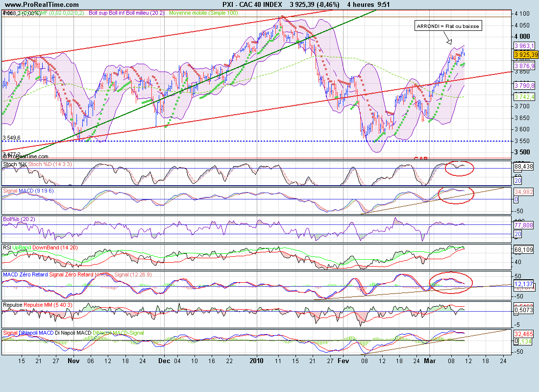Click the 4 100 price axis tick
The width and height of the screenshot is (539, 392).
point(522,14)
